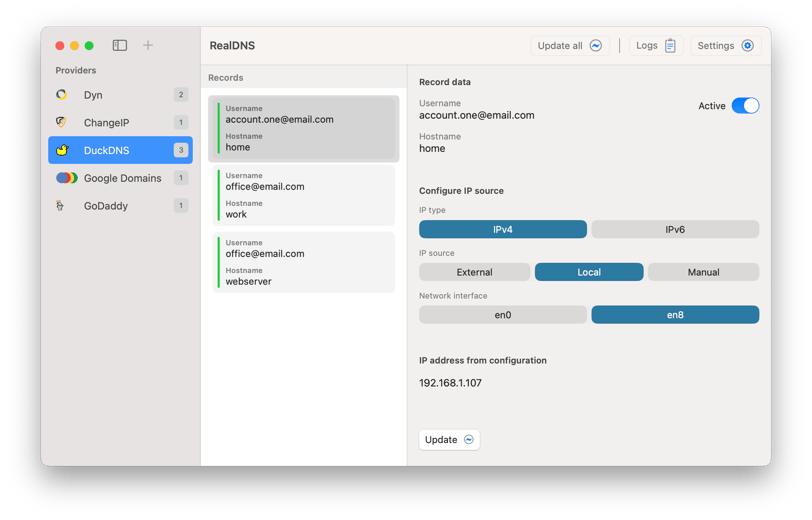Select the en8 network interface

675,315
